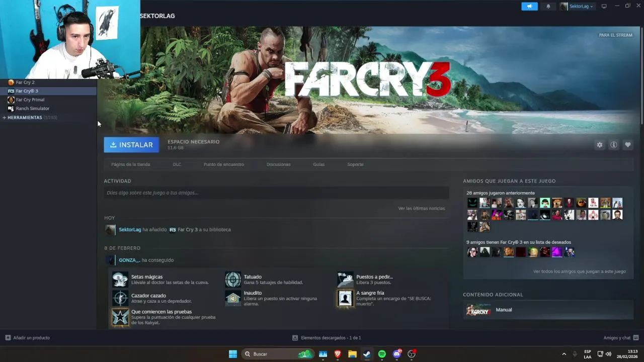
Task: Select Que comiencen las pruebas achievement icon
Action: [x=120, y=317]
